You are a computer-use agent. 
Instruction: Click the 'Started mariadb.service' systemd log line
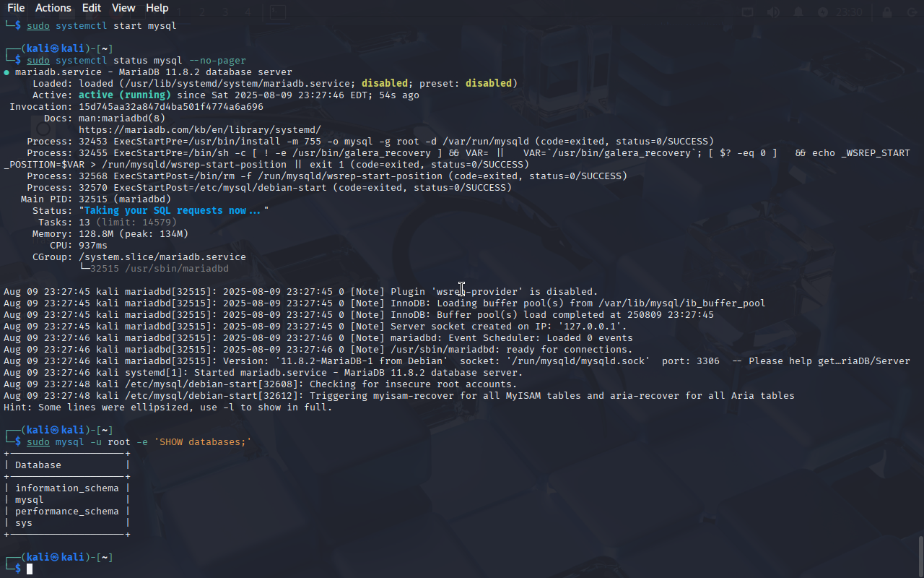pos(263,373)
